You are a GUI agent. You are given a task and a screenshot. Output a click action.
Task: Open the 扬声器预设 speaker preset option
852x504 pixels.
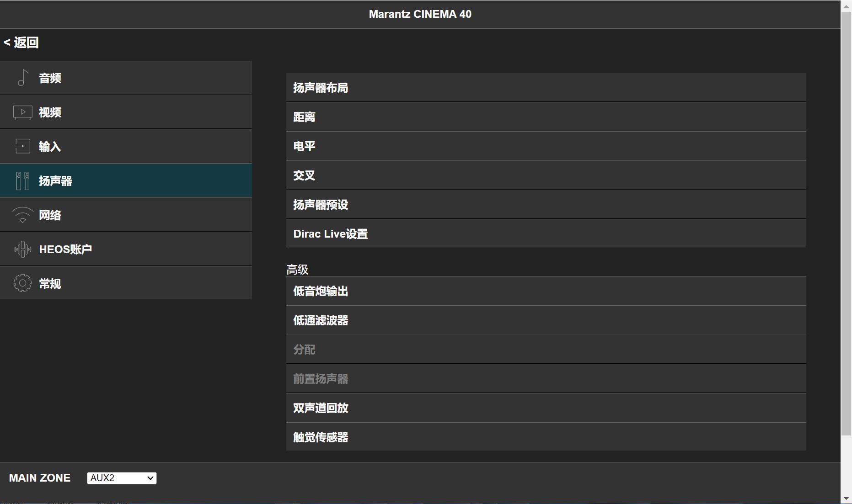pos(546,204)
